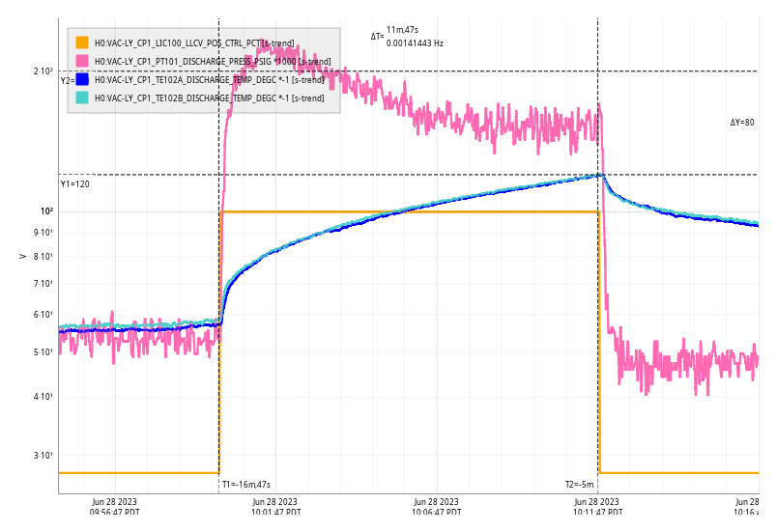
Task: Click the blue TE102A legend color swatch
Action: 82,79
